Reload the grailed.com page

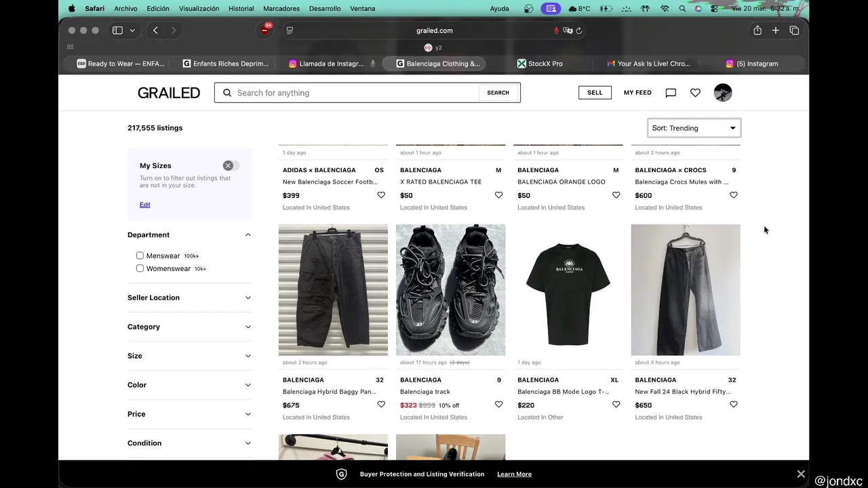[579, 30]
